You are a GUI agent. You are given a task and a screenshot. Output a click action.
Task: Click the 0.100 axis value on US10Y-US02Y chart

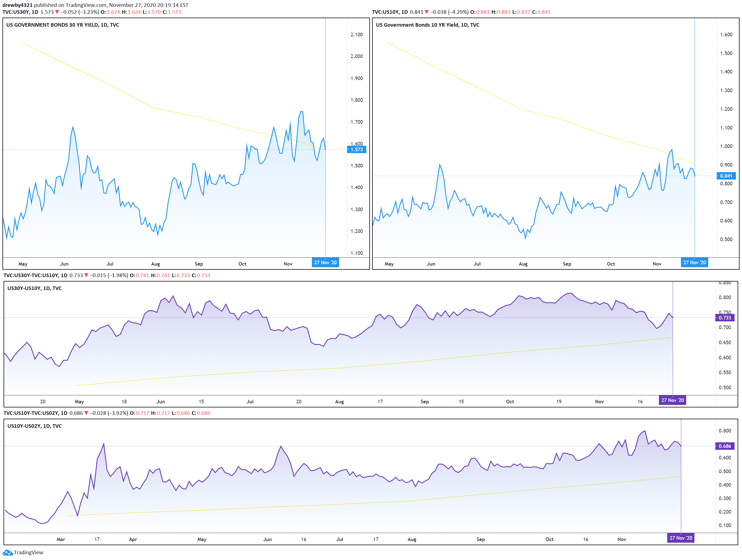tap(725, 525)
